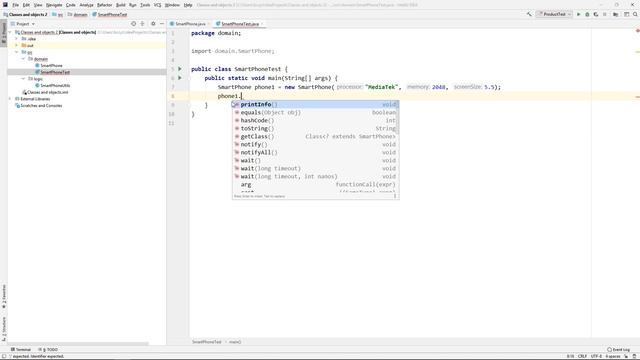This screenshot has height=360, width=640.
Task: Collapse the src folder
Action: pos(17,52)
